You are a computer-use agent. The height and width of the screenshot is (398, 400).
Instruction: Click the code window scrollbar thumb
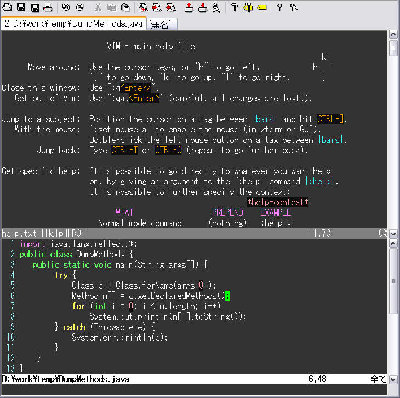[x=393, y=281]
